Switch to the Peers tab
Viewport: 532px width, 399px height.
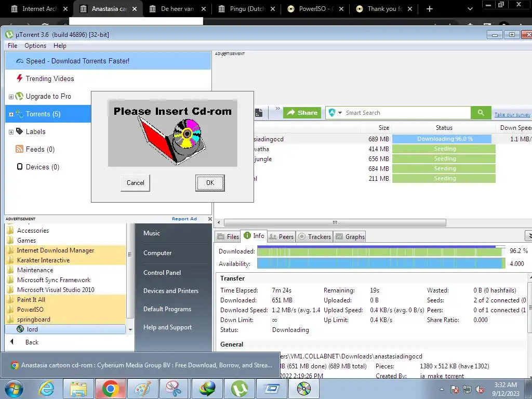(281, 236)
